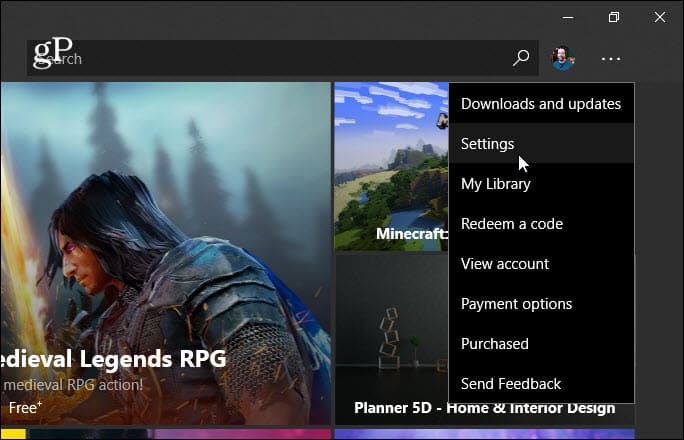684x440 pixels.
Task: Open the Medieval Legends RPG banner
Action: (x=166, y=253)
